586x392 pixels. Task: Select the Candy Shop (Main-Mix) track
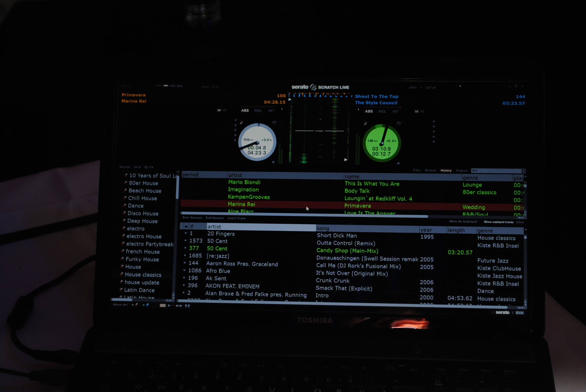tap(347, 250)
